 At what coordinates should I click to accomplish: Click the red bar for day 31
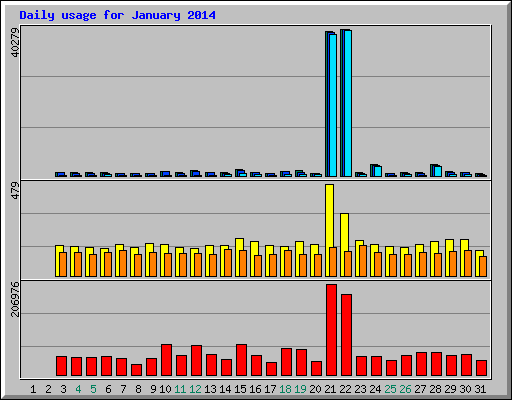(x=481, y=368)
